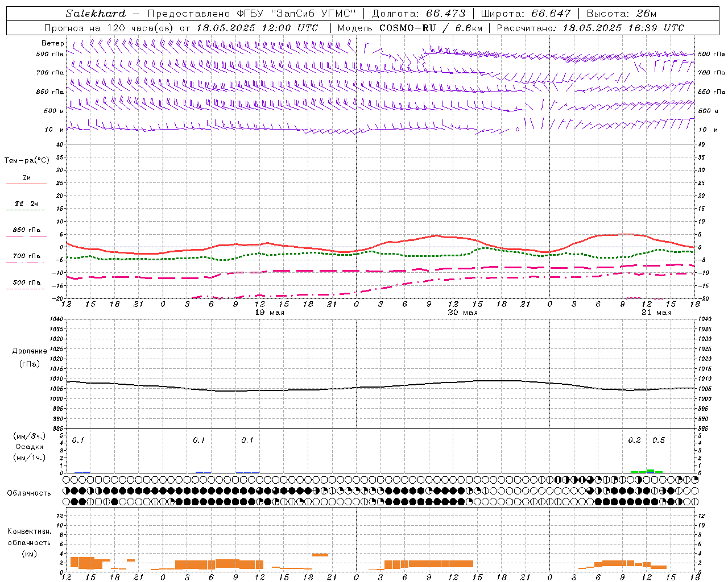Click the 19 мая date label

click(x=270, y=313)
